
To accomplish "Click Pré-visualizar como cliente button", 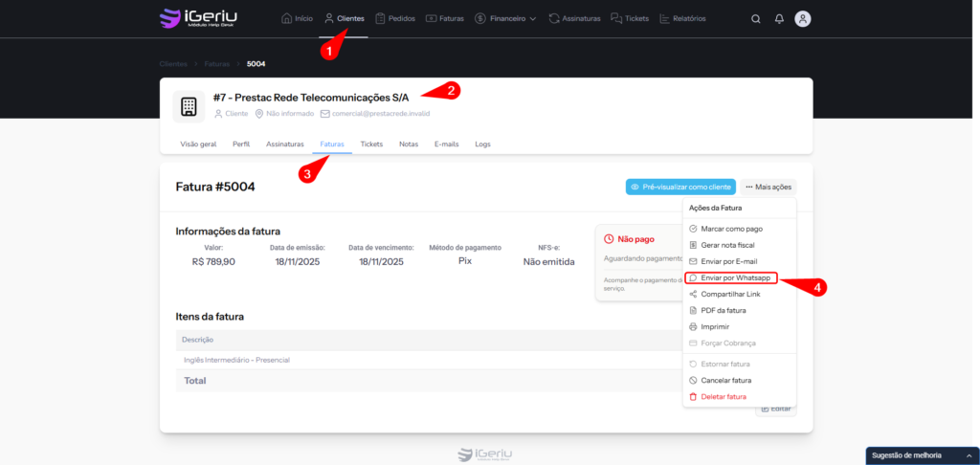I will coord(680,187).
